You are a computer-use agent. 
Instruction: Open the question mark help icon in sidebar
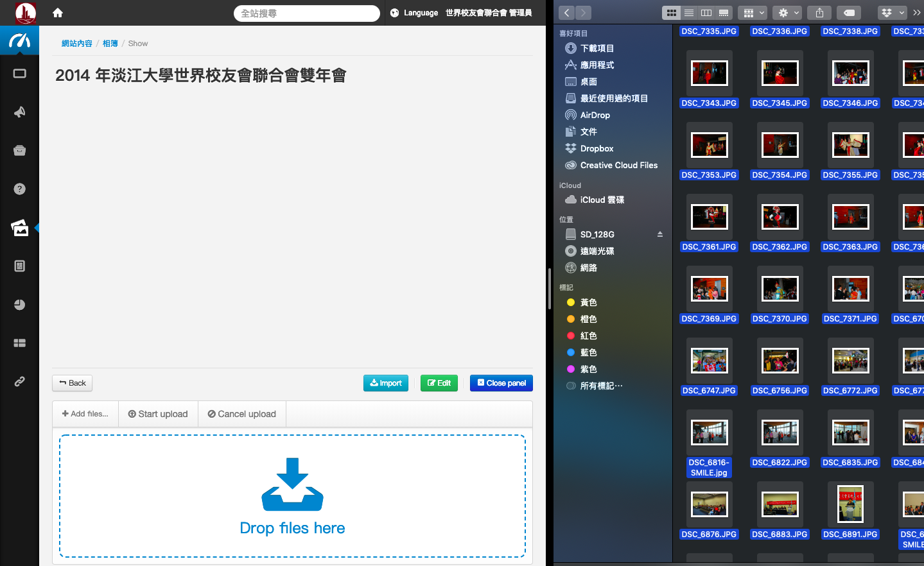point(20,189)
